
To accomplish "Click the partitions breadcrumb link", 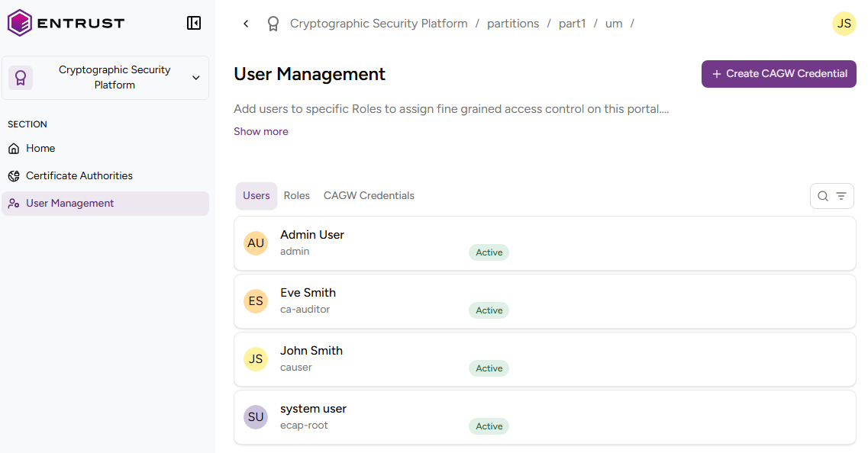I will (513, 24).
